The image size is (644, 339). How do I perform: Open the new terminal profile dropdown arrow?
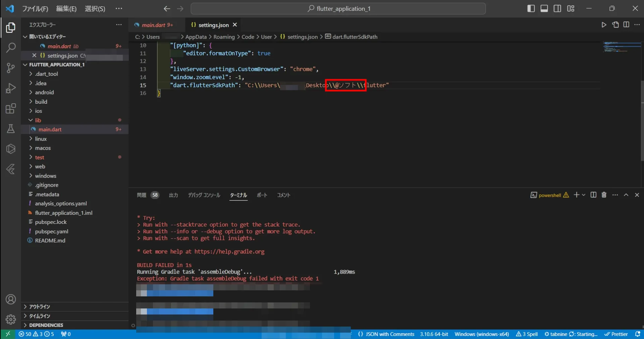[x=584, y=195]
